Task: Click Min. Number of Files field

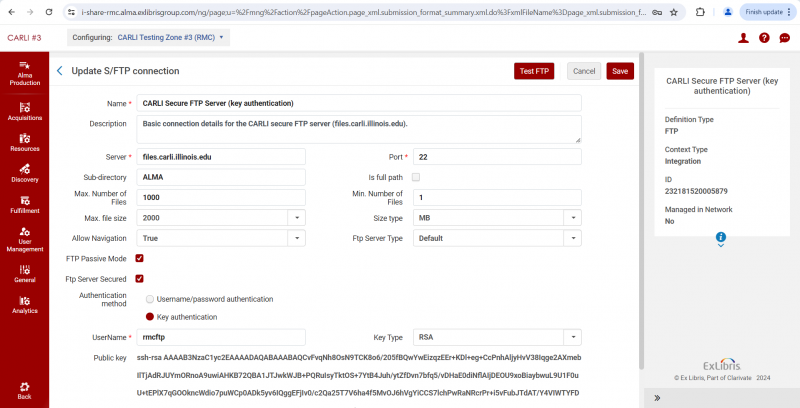Action: pyautogui.click(x=497, y=197)
